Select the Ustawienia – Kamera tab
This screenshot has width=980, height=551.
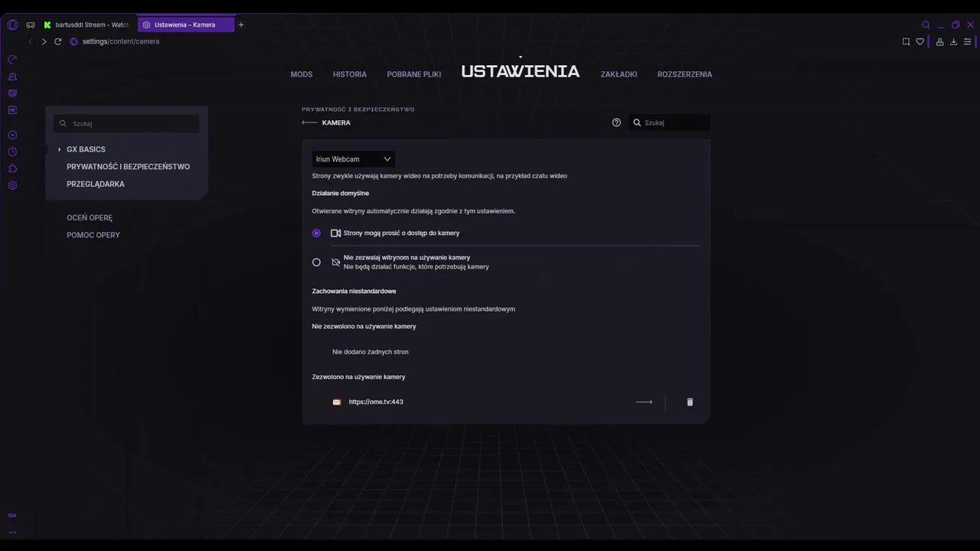click(185, 24)
